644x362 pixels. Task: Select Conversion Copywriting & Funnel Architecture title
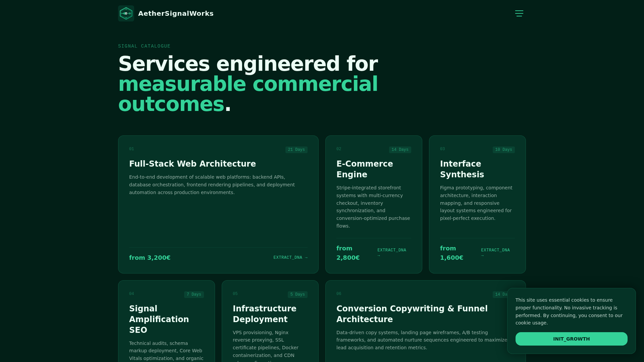[x=412, y=314]
